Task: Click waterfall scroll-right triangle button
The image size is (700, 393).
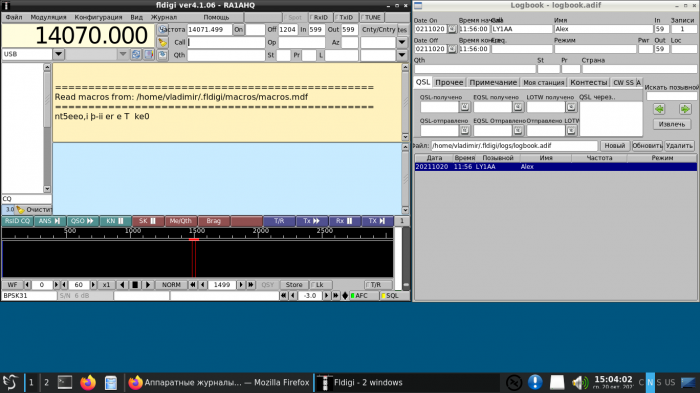Action: point(148,284)
